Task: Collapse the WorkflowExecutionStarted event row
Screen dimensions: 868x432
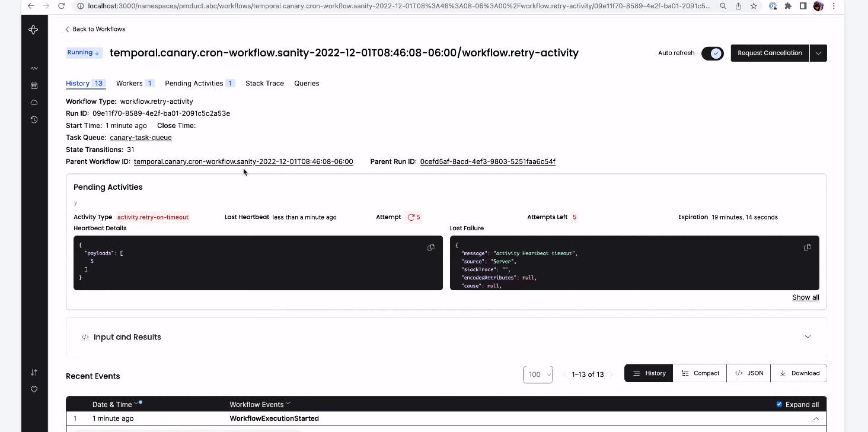Action: point(816,418)
